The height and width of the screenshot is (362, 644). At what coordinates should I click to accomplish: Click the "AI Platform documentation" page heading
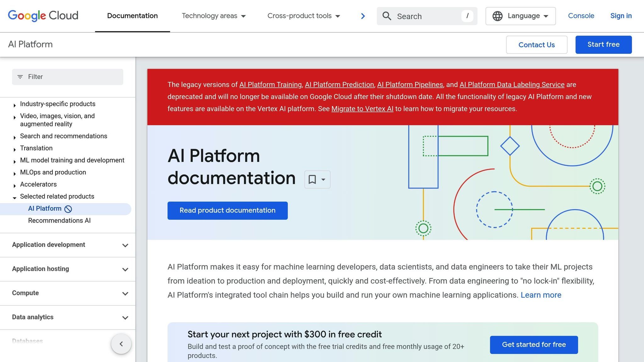coord(231,167)
